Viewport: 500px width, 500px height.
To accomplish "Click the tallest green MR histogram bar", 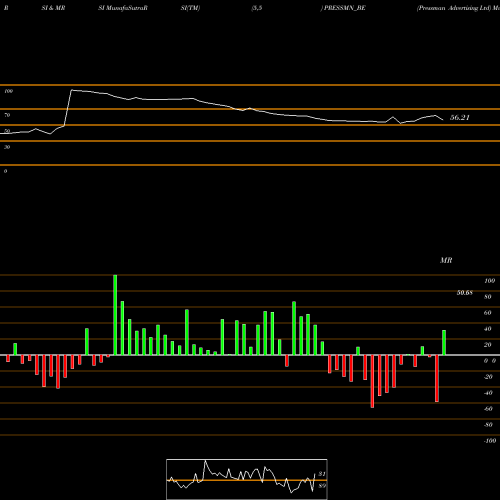I will pyautogui.click(x=115, y=315).
